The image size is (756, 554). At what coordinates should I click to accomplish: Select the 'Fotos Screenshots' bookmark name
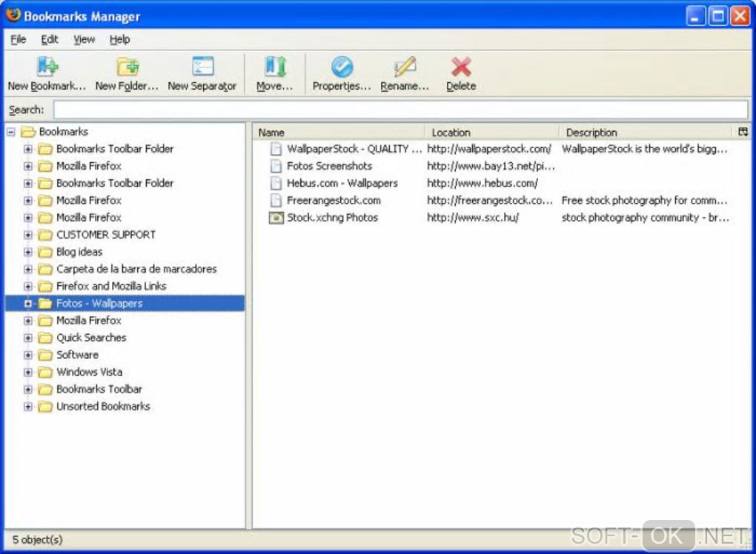[329, 166]
